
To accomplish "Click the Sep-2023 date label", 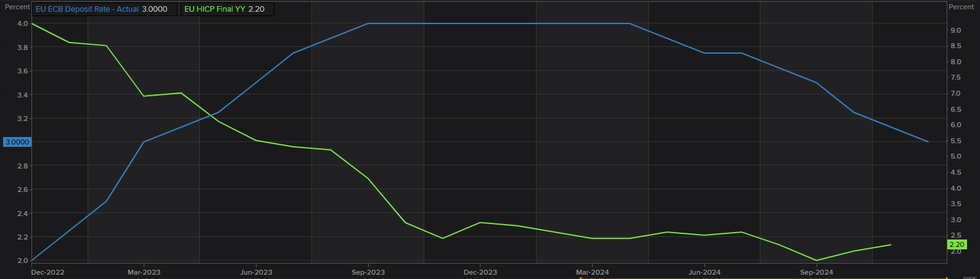I will coord(368,272).
